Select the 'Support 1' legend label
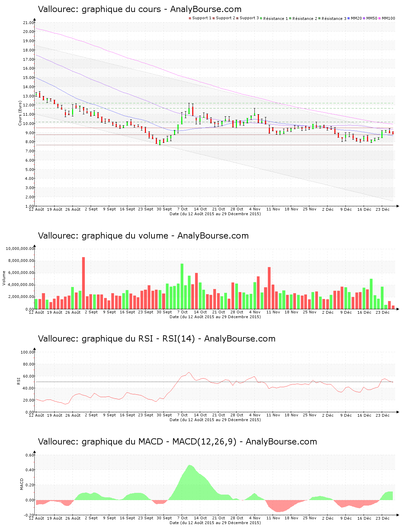The width and height of the screenshot is (412, 532). (202, 18)
